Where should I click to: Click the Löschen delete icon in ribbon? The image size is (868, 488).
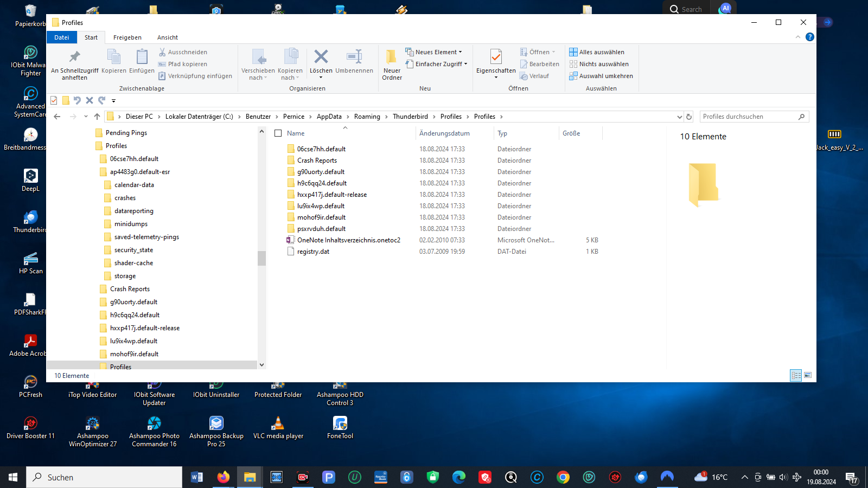pos(321,57)
